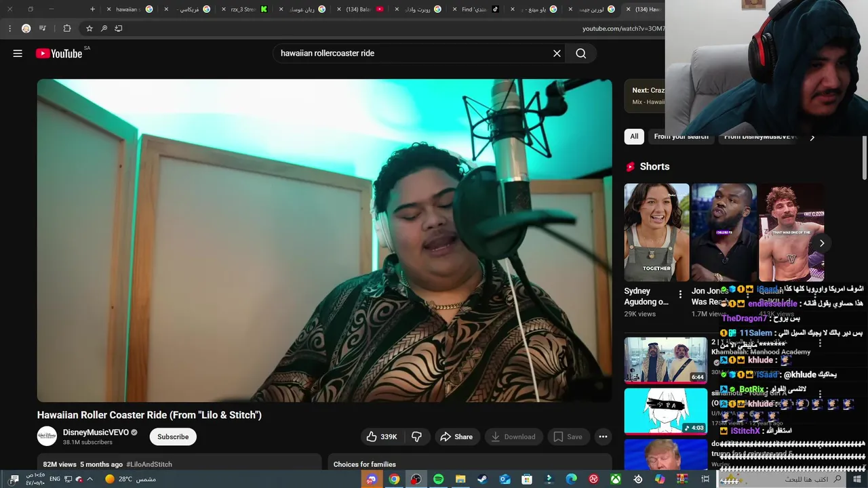The image size is (868, 488).
Task: Switch to the فريكاسي Google tab
Action: pos(189,9)
